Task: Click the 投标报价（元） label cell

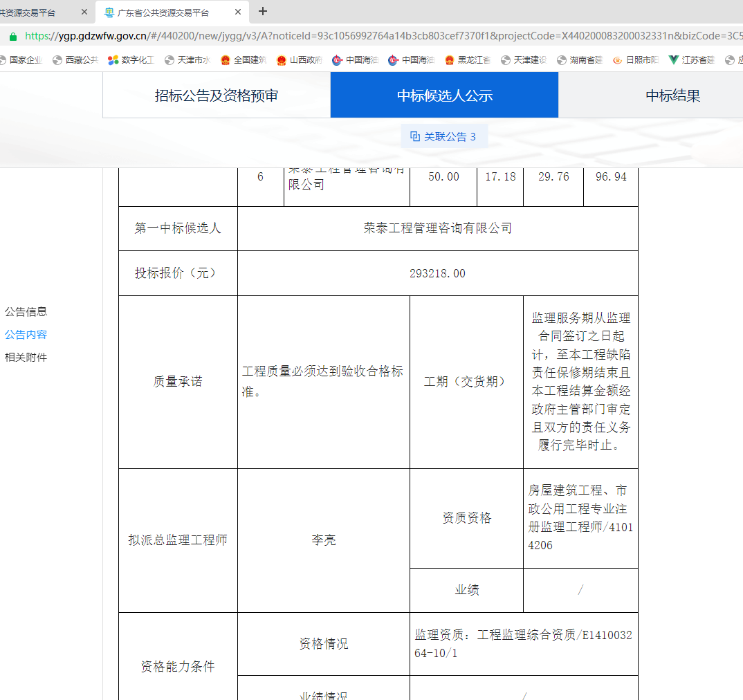Action: pyautogui.click(x=178, y=273)
